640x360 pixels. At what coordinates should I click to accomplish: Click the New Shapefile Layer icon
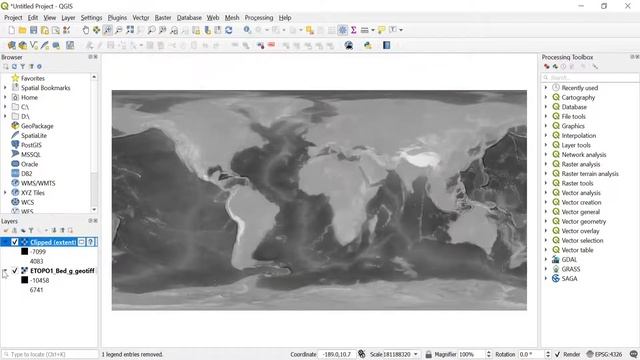click(34, 45)
